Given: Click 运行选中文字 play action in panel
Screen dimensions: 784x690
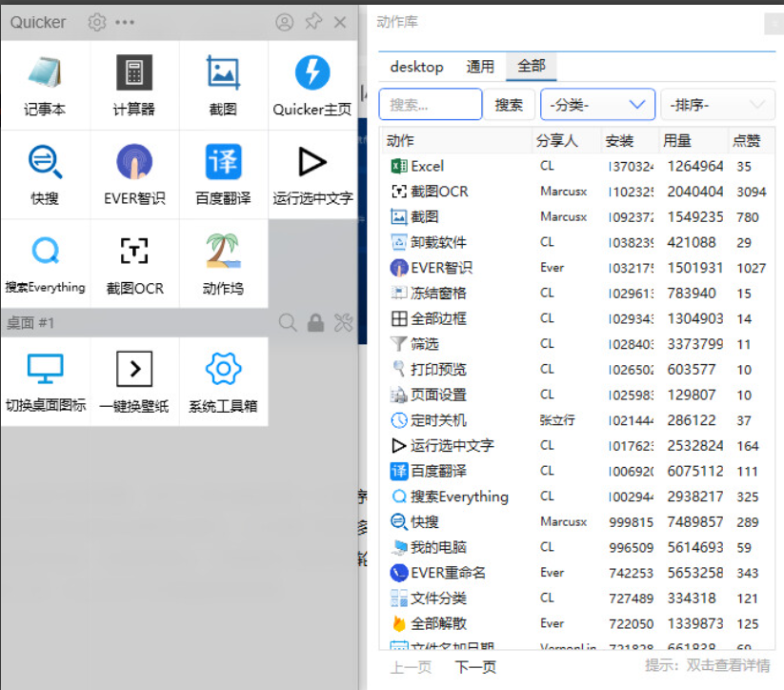Looking at the screenshot, I should pos(312,174).
